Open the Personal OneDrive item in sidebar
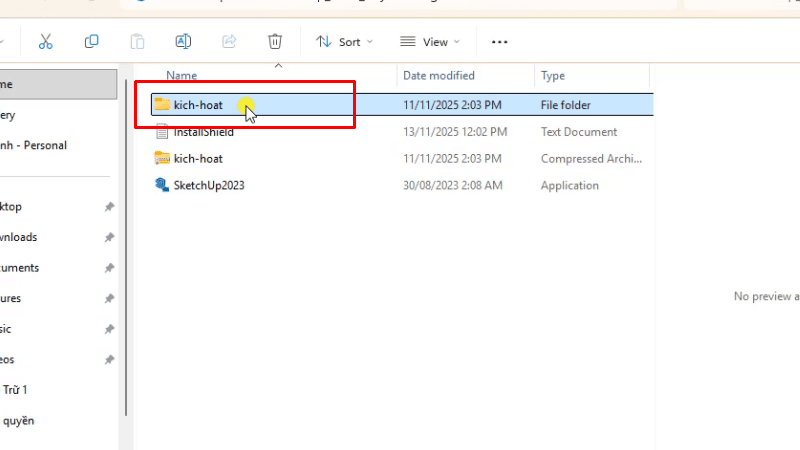Viewport: 800px width, 450px height. pyautogui.click(x=35, y=145)
